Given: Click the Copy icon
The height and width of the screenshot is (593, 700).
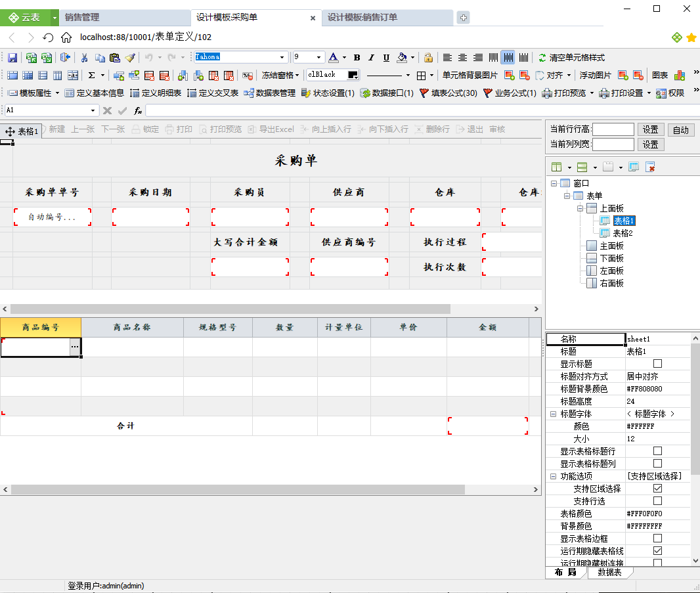Looking at the screenshot, I should [100, 58].
